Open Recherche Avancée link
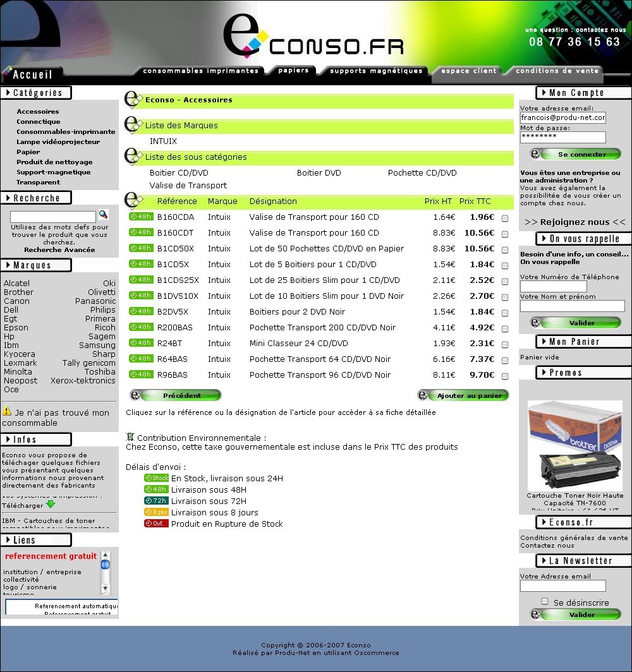The width and height of the screenshot is (632, 672). click(59, 249)
